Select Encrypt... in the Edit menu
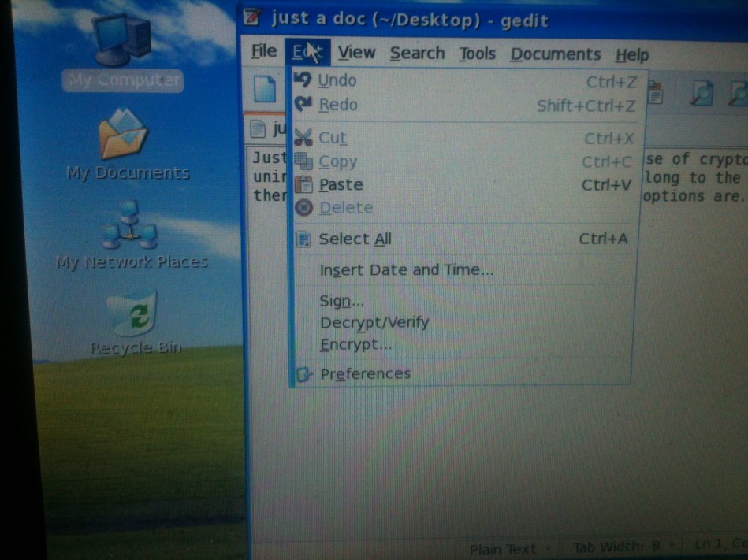Viewport: 748px width, 560px height. tap(355, 345)
